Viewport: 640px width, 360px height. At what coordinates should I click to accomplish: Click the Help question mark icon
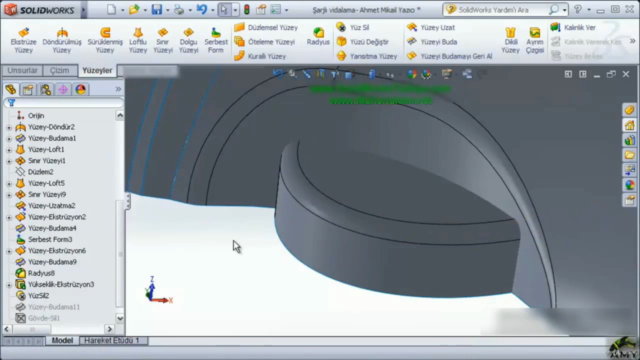(578, 9)
